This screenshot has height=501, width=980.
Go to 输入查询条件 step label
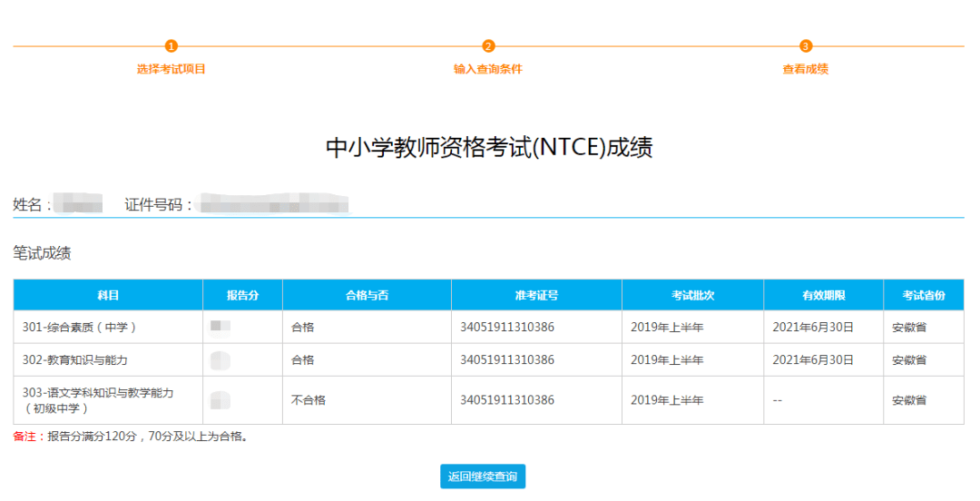(x=488, y=69)
